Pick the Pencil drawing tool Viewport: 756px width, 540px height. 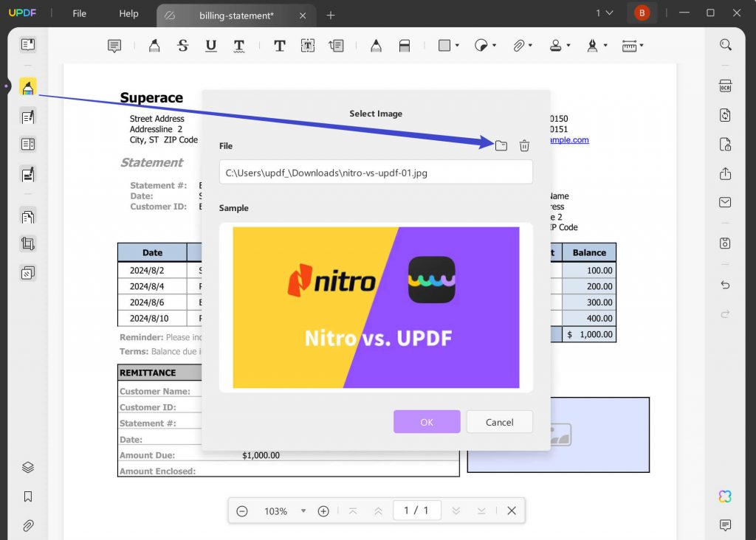[376, 45]
